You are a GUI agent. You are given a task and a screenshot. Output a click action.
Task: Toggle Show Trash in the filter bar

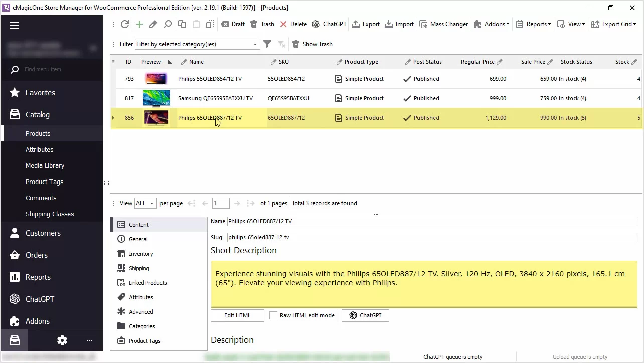click(312, 44)
